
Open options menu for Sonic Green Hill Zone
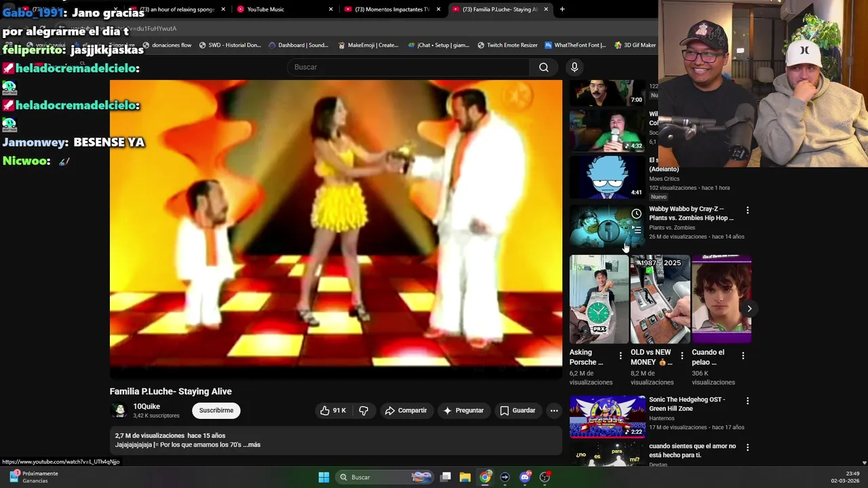pyautogui.click(x=747, y=401)
